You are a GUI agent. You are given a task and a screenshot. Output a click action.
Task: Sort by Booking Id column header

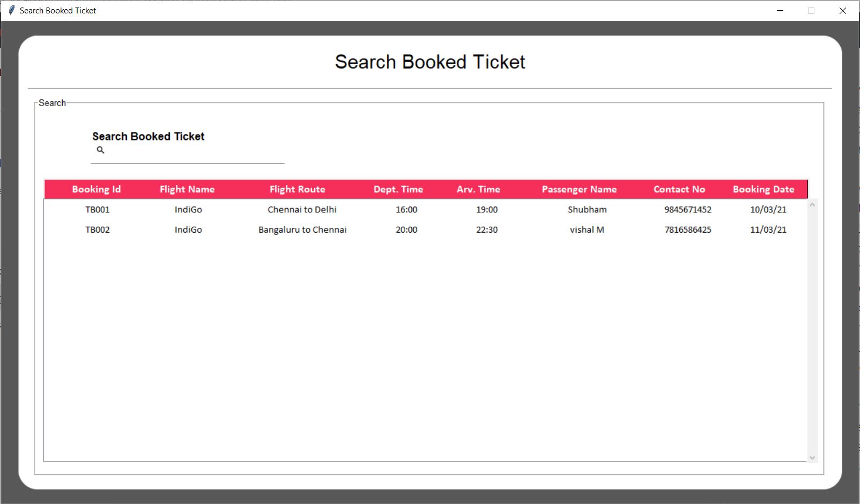tap(97, 189)
